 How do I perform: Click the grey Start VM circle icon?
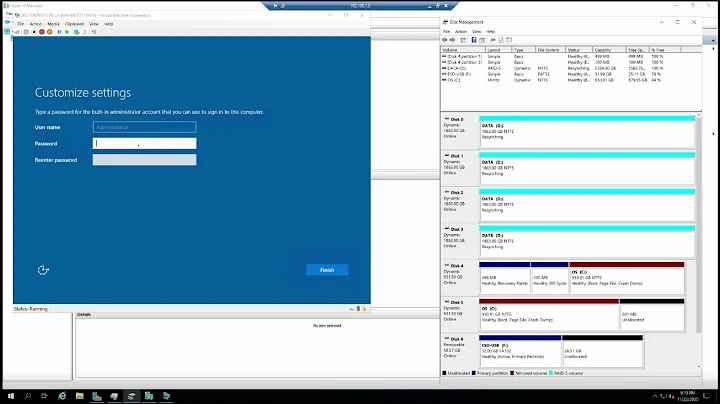[x=26, y=32]
